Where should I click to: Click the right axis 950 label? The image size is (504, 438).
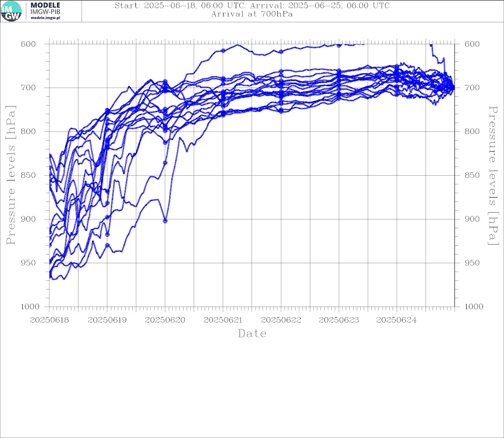click(472, 263)
